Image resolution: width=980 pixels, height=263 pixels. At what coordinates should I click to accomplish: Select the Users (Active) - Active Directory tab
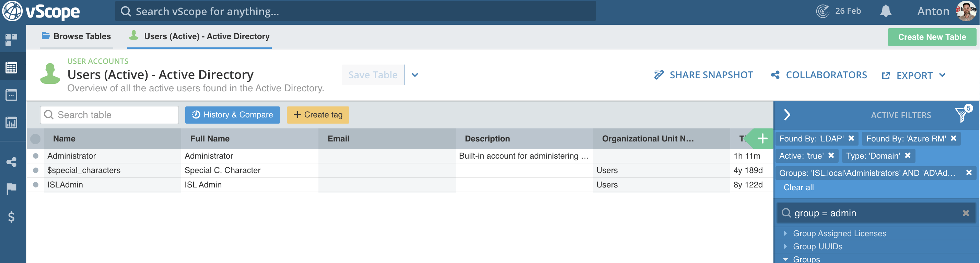click(x=199, y=36)
